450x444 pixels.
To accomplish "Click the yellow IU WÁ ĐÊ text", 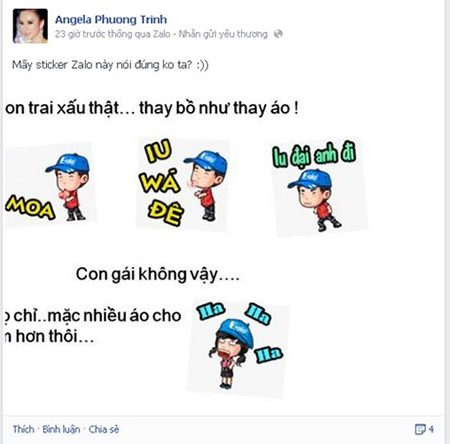I will 162,182.
